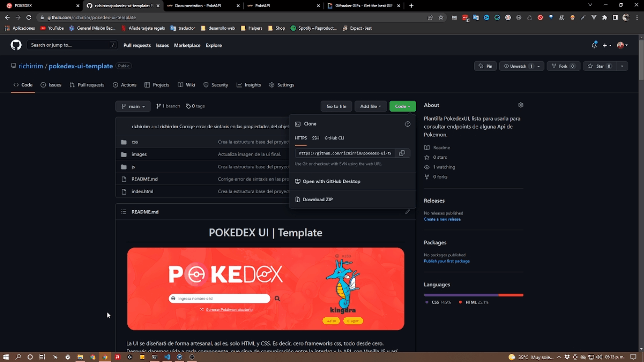Screen dimensions: 644x362
Task: Switch to the Issues repo tab
Action: tap(51, 85)
